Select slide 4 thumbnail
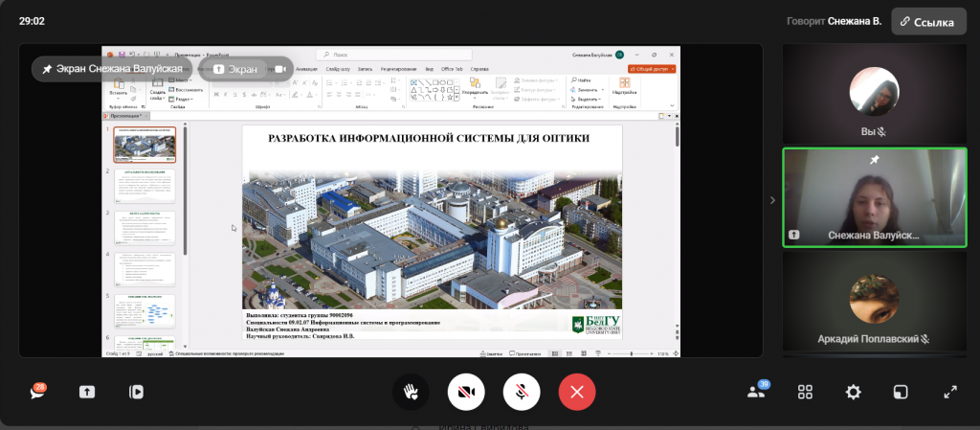Viewport: 980px width, 430px height. 145,269
